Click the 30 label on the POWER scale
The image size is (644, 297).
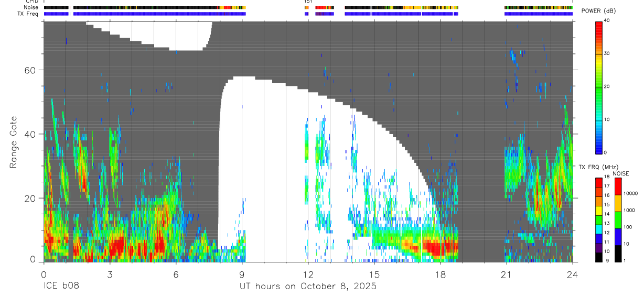coord(608,54)
